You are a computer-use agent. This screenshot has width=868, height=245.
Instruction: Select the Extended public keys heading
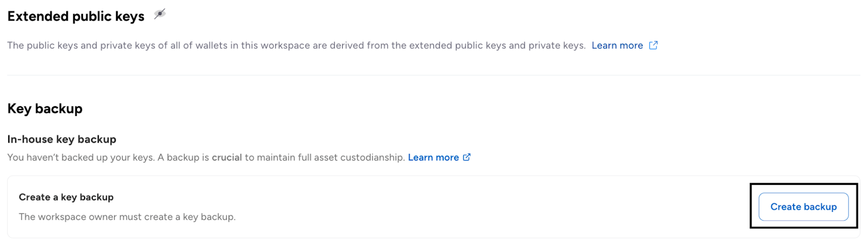tap(76, 17)
